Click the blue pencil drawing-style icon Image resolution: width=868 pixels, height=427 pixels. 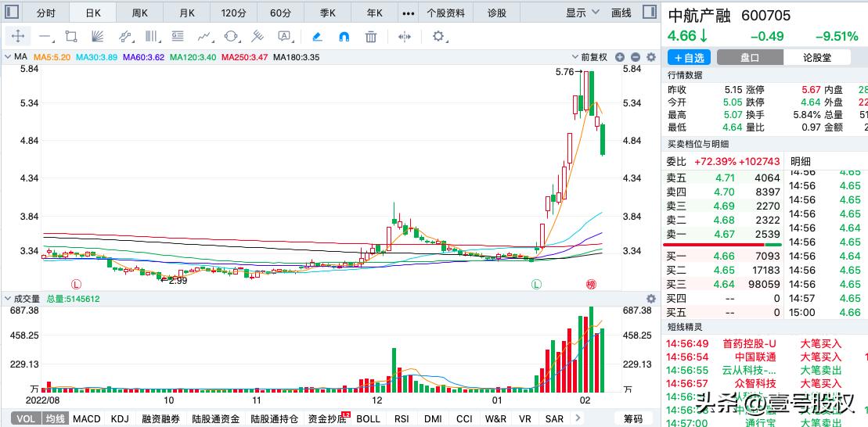[x=317, y=37]
